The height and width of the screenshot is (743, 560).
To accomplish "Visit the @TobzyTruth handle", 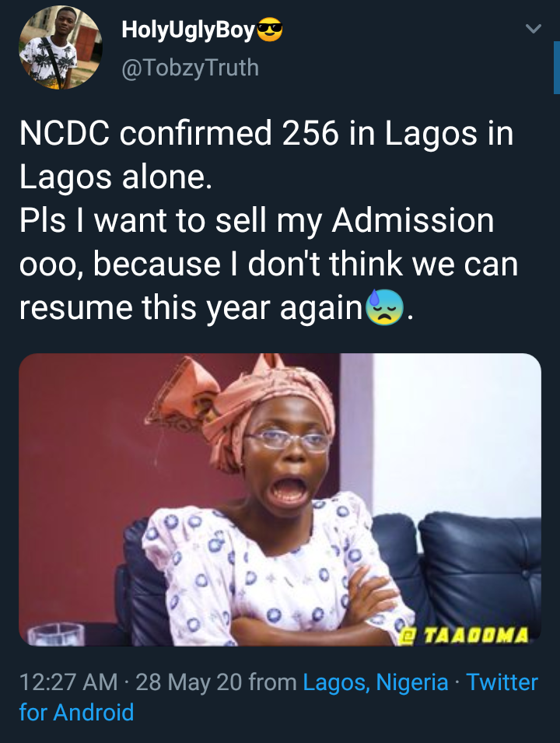I will (x=190, y=68).
